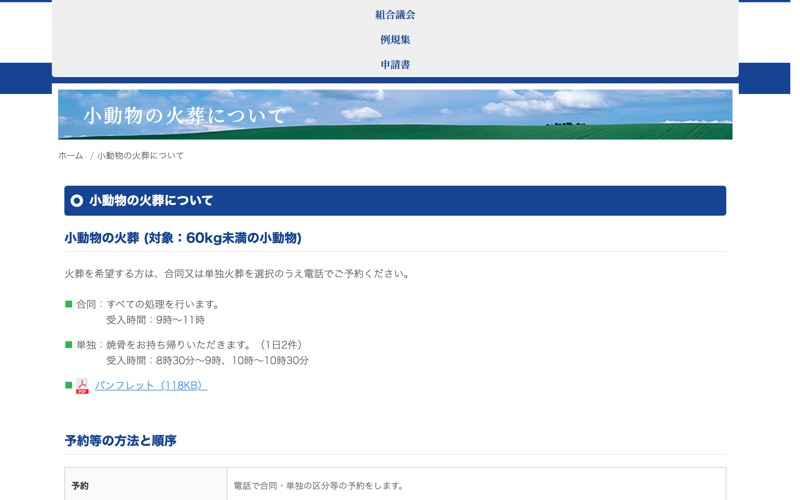Click the line 合同：すべての処理を行います。
The height and width of the screenshot is (500, 800).
pyautogui.click(x=149, y=305)
